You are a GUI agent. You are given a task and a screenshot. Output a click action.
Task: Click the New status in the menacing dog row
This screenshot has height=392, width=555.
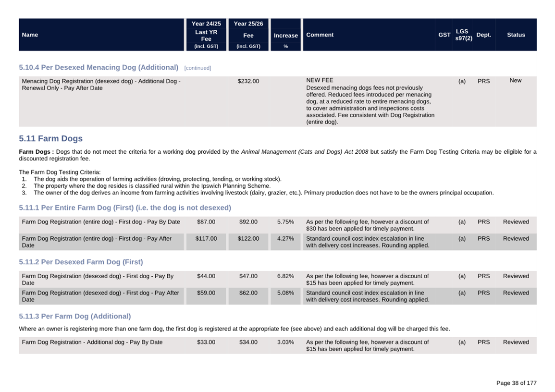coord(515,80)
